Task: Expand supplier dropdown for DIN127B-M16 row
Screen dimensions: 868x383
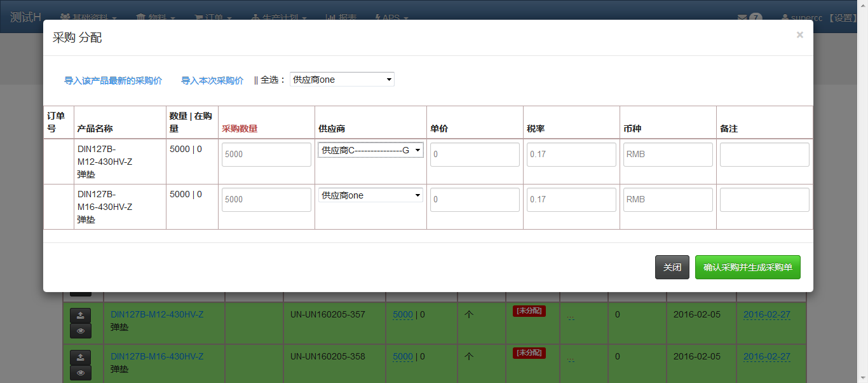Action: (x=370, y=195)
